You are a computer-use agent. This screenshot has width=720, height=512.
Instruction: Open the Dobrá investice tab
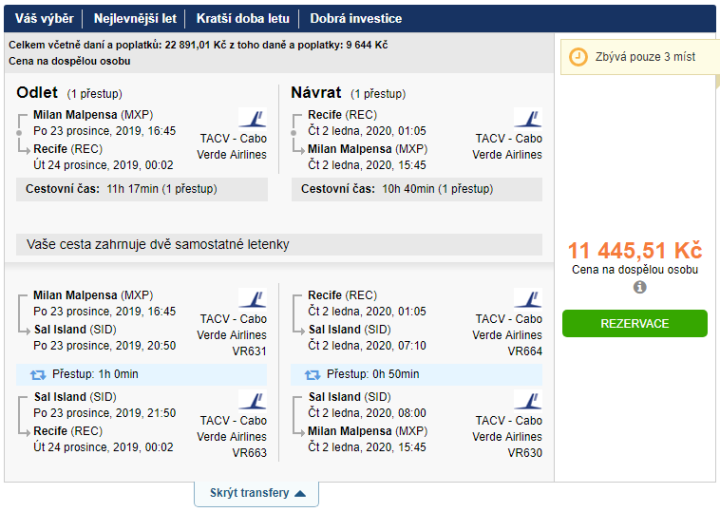[x=356, y=18]
